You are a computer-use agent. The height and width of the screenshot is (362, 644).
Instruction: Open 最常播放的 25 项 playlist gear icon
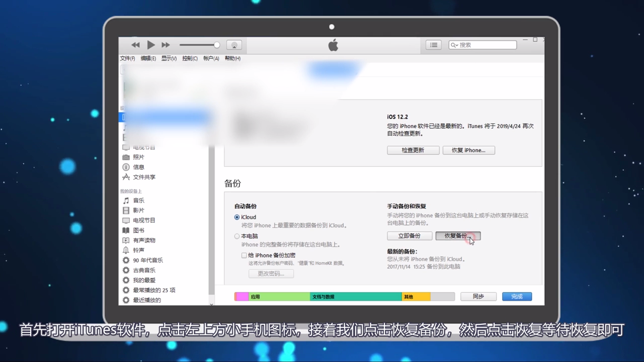tap(126, 290)
